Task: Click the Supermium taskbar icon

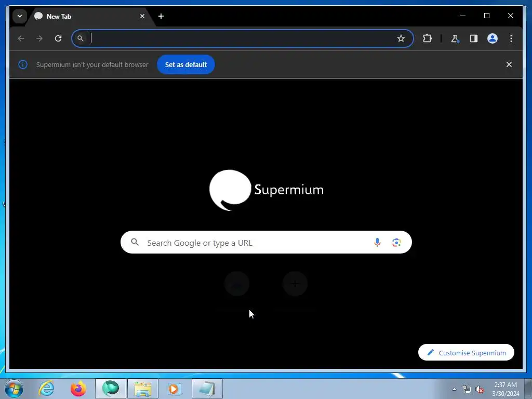Action: 111,389
